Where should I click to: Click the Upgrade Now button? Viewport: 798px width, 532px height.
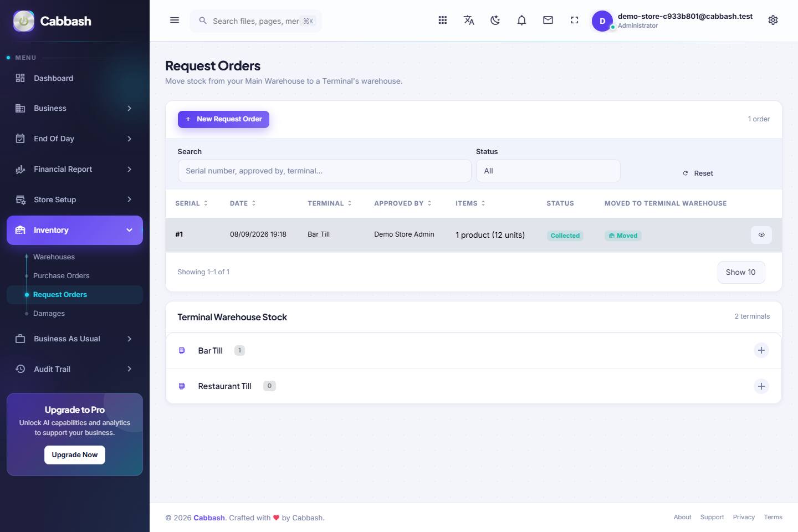coord(75,455)
